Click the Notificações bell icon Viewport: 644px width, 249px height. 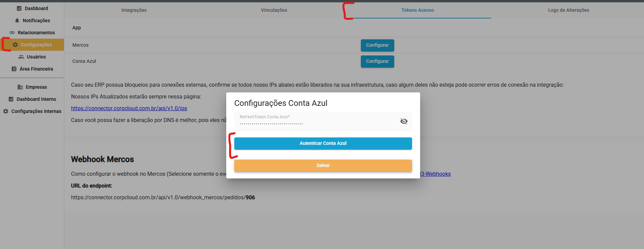coord(17,20)
